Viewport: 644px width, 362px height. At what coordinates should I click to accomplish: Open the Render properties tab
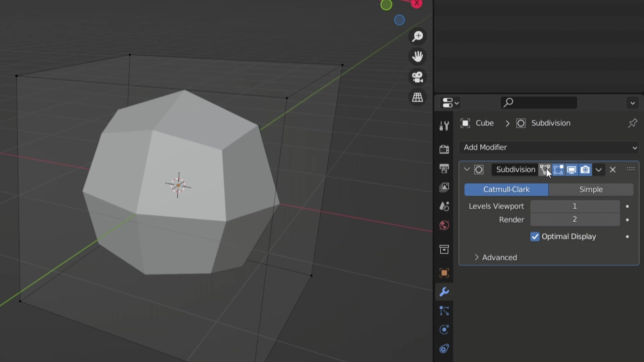444,149
